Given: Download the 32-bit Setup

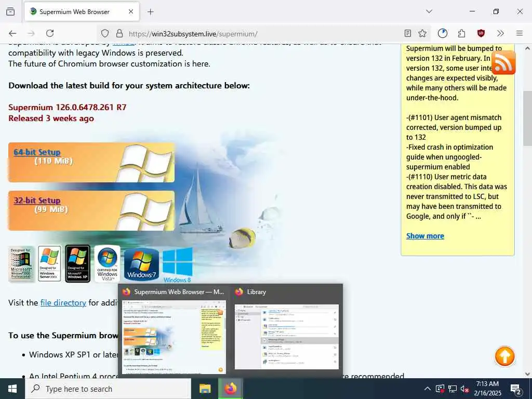Looking at the screenshot, I should point(37,200).
